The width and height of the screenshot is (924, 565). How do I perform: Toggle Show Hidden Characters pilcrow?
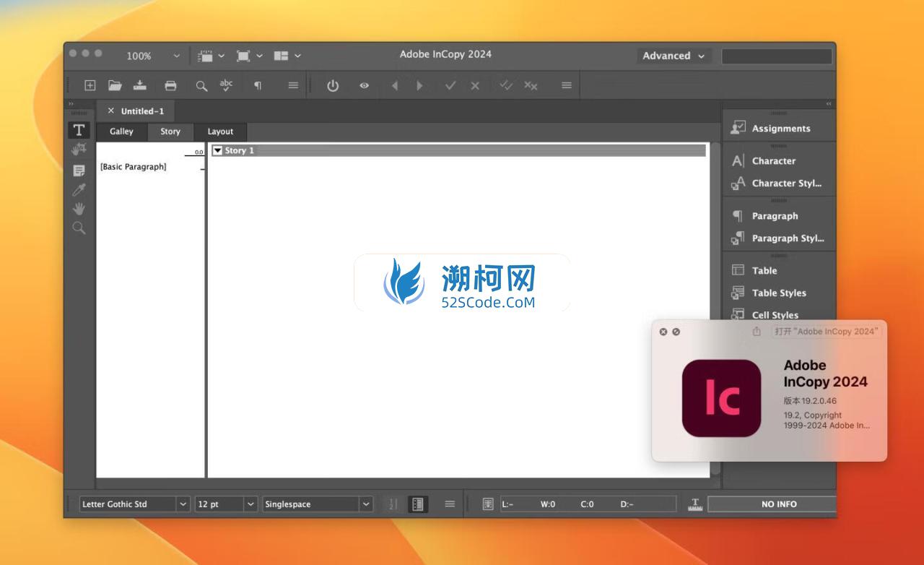(x=258, y=85)
